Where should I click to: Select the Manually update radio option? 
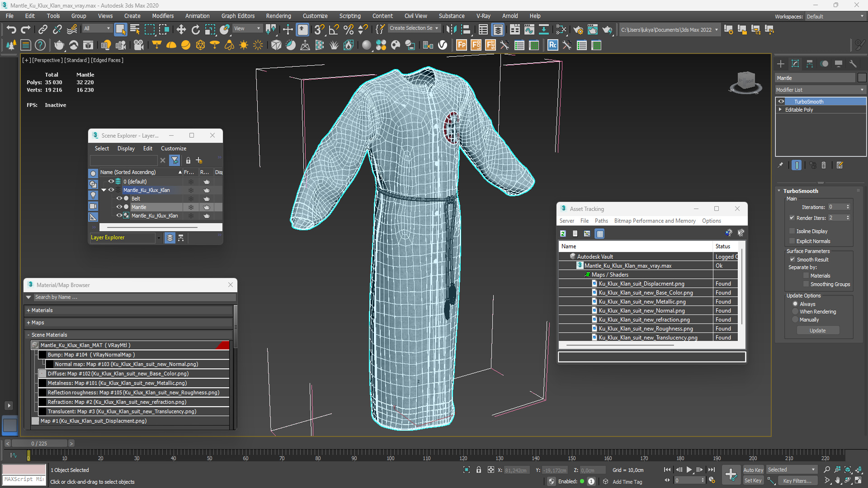click(795, 320)
